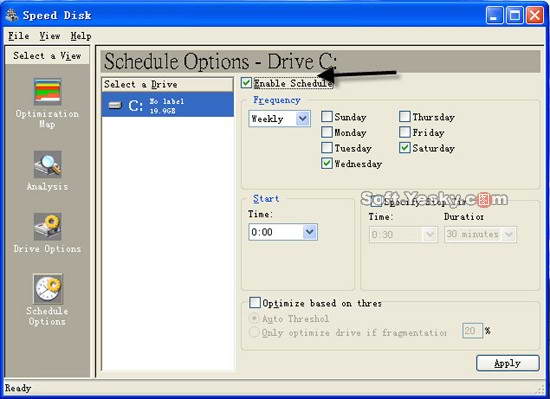
Task: Select the Analysis magnifier icon
Action: 47,164
